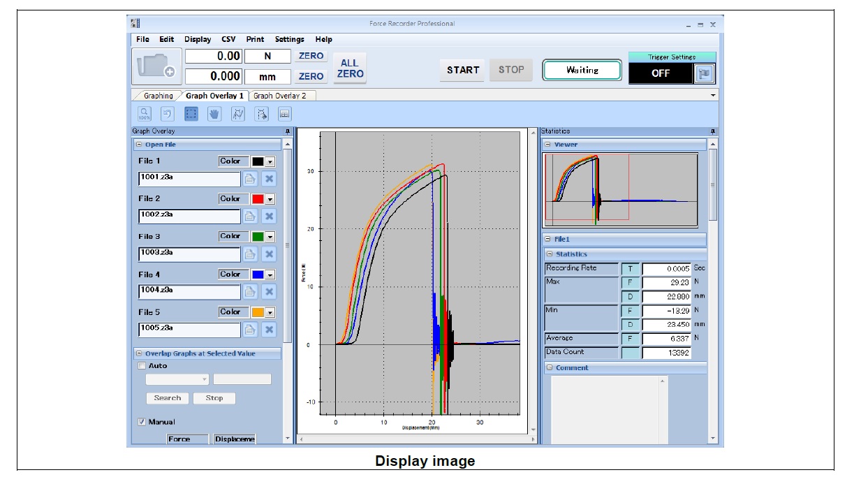Enable the Auto overlap checkbox

142,366
